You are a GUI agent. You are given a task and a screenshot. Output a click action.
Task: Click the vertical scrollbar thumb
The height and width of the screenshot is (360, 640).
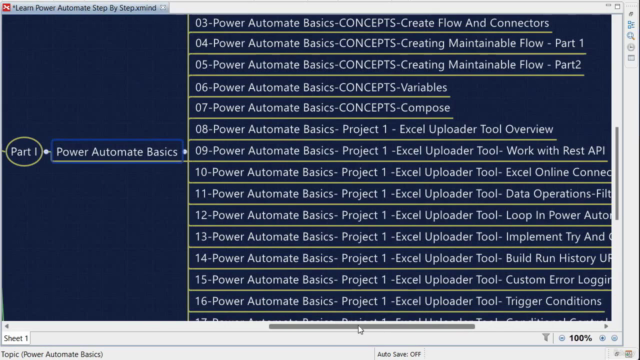click(x=617, y=173)
